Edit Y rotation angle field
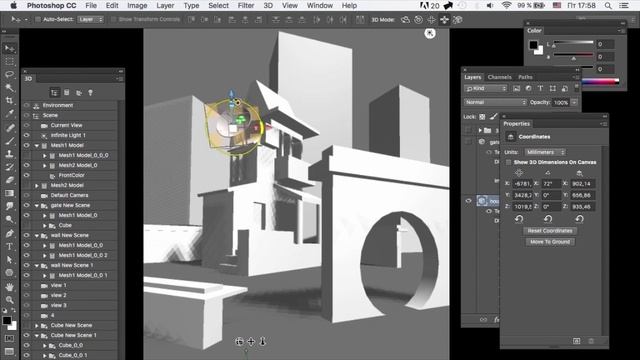 tap(551, 195)
